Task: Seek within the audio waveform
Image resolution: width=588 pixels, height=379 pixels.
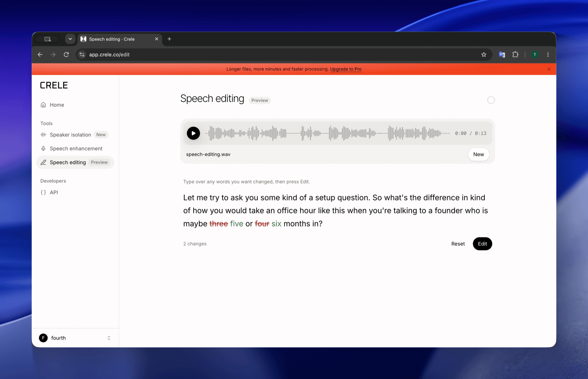Action: pos(327,133)
